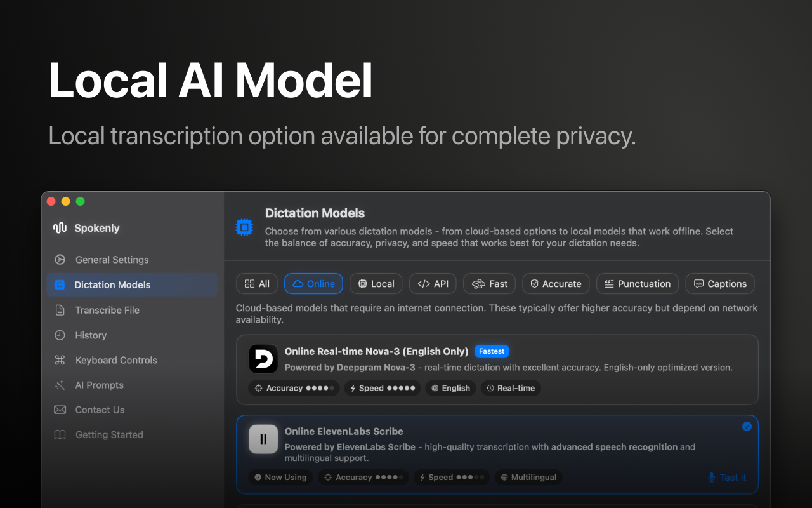Select Dictation Models sidebar item
Viewport: 812px width, 508px height.
(132, 284)
